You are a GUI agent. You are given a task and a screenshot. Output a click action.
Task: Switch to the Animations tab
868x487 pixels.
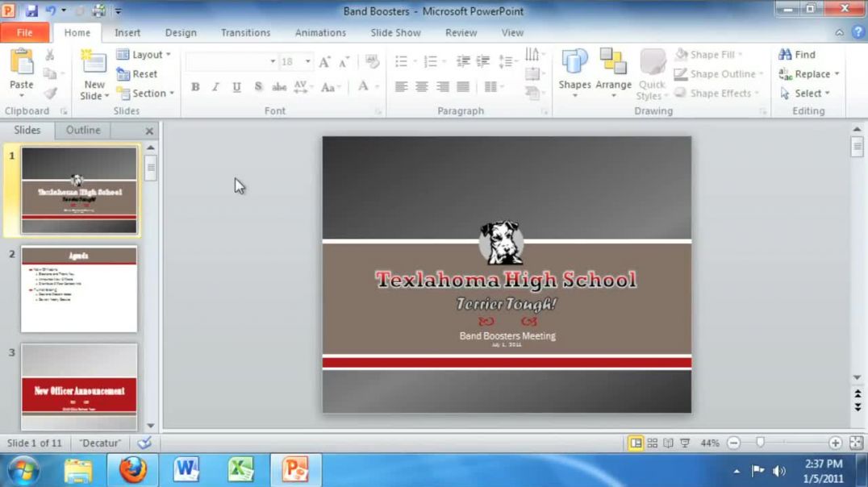[x=320, y=32]
